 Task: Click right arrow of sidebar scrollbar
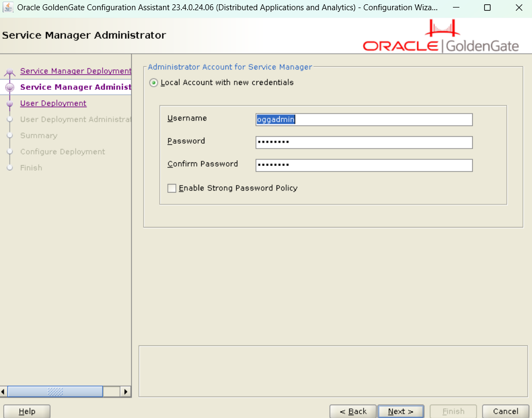pyautogui.click(x=125, y=392)
